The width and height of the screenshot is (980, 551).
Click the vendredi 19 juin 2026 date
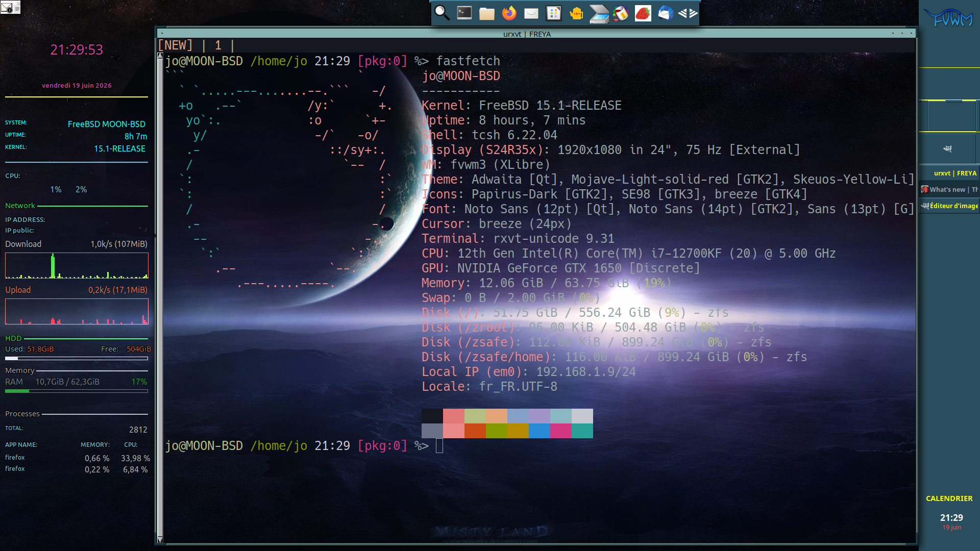pos(77,85)
